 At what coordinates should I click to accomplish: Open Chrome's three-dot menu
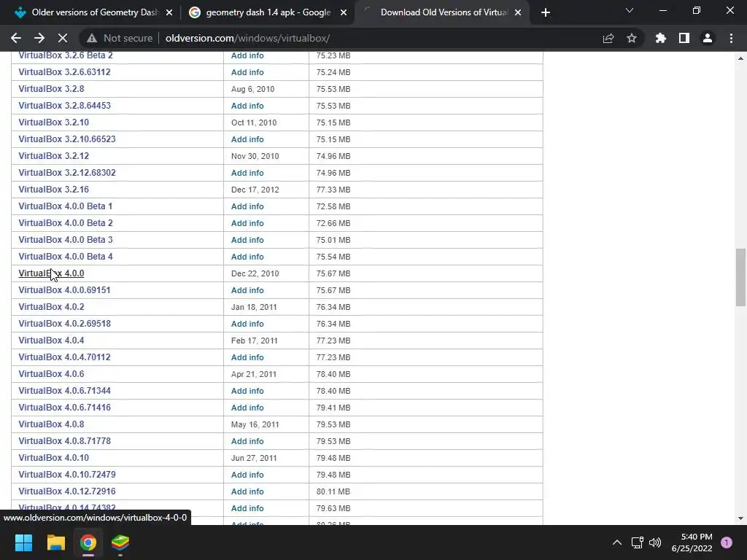tap(731, 38)
